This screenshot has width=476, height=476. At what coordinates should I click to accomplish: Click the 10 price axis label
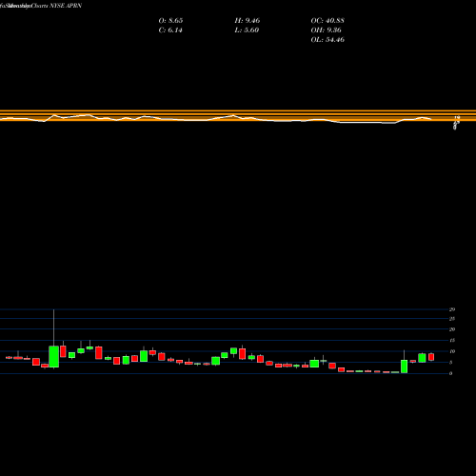coord(452,351)
